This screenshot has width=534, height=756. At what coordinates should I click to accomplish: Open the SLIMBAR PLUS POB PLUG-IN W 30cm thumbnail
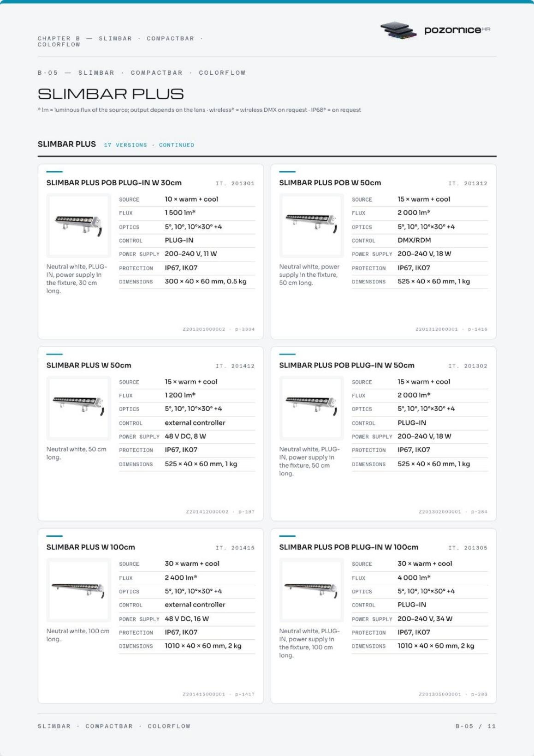coord(78,225)
